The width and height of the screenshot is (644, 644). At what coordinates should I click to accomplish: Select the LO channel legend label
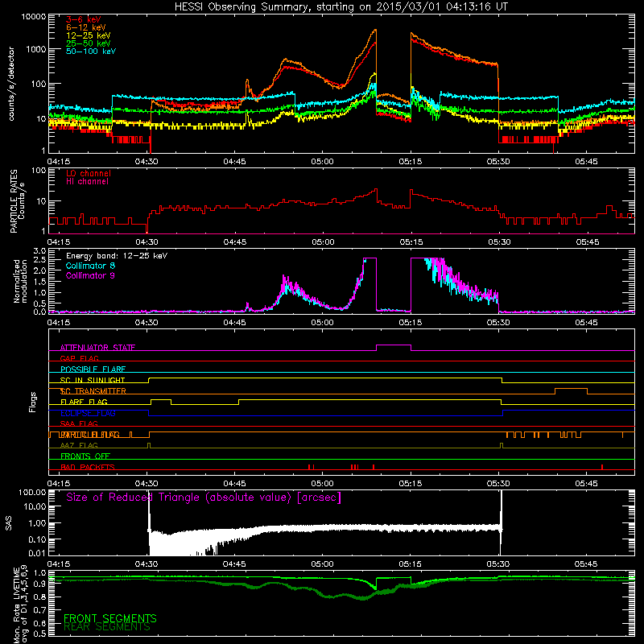pos(88,173)
